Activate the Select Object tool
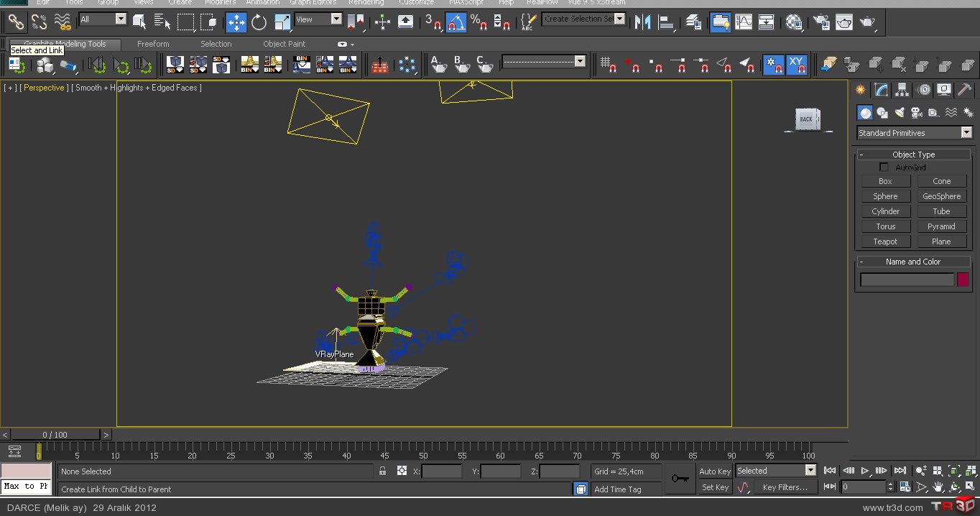This screenshot has width=980, height=516. click(139, 22)
